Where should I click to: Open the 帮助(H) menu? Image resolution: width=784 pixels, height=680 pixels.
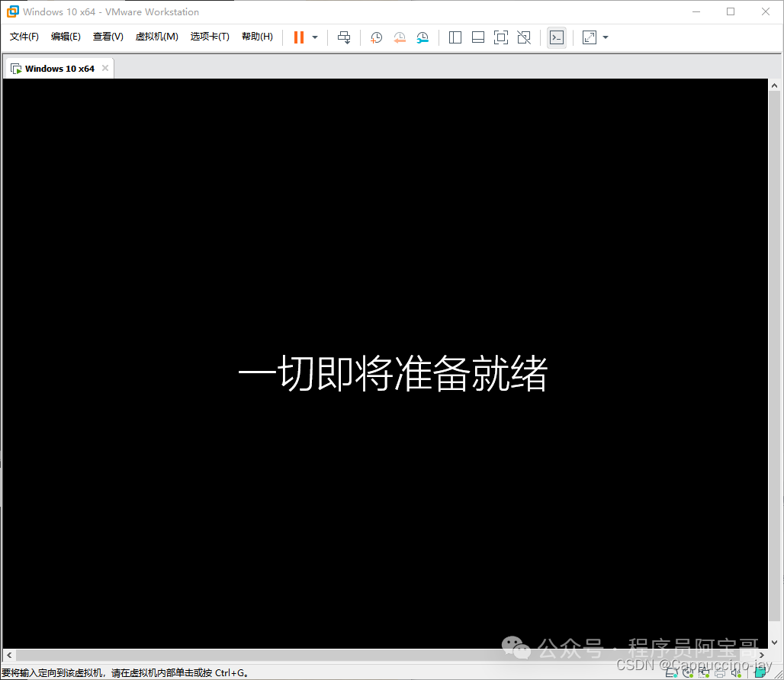tap(257, 37)
